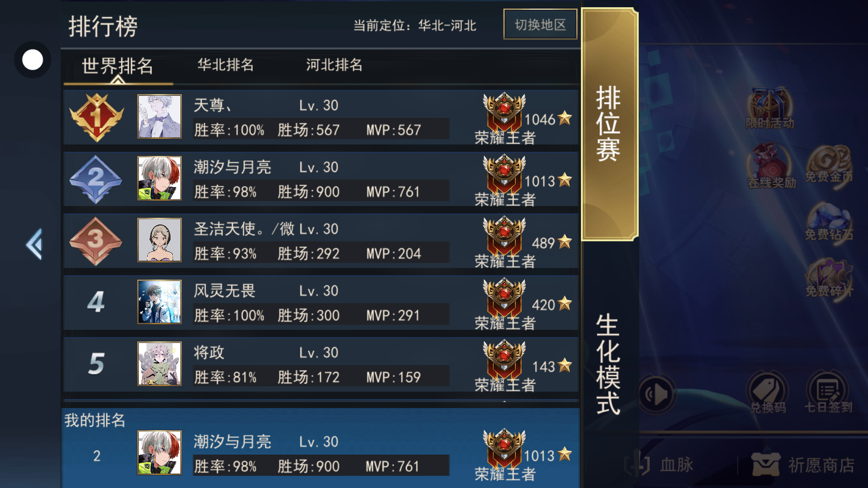Screen dimensions: 868x488
Task: Open the 在线奖励 reward icon
Action: pyautogui.click(x=771, y=166)
